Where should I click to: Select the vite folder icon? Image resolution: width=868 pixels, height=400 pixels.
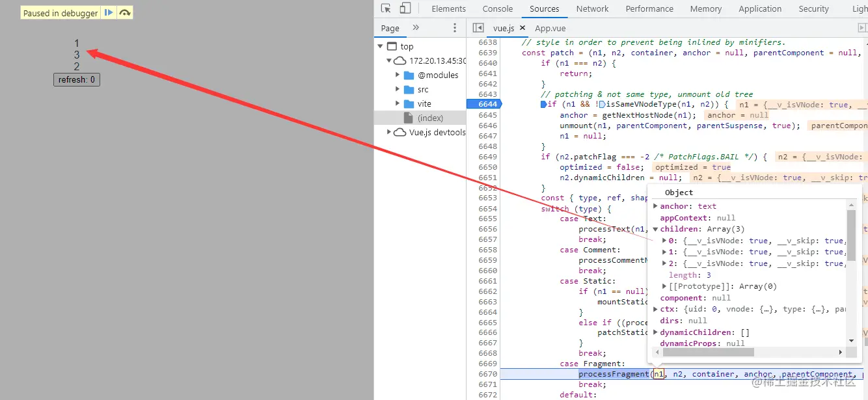pos(409,103)
